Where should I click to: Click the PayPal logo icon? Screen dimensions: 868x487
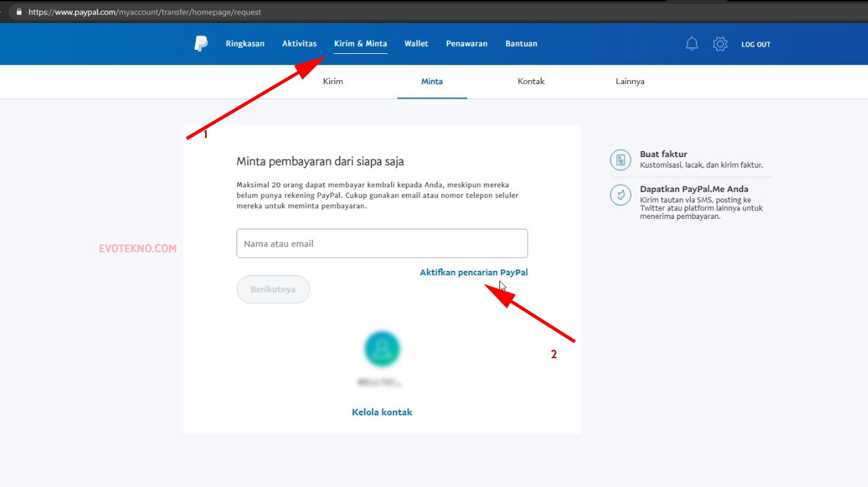(200, 44)
